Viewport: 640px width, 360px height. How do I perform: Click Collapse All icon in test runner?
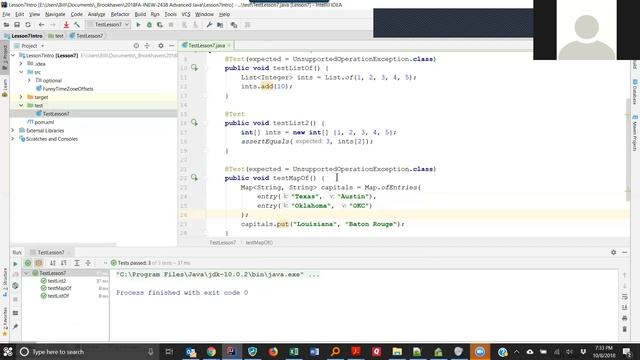pos(88,263)
